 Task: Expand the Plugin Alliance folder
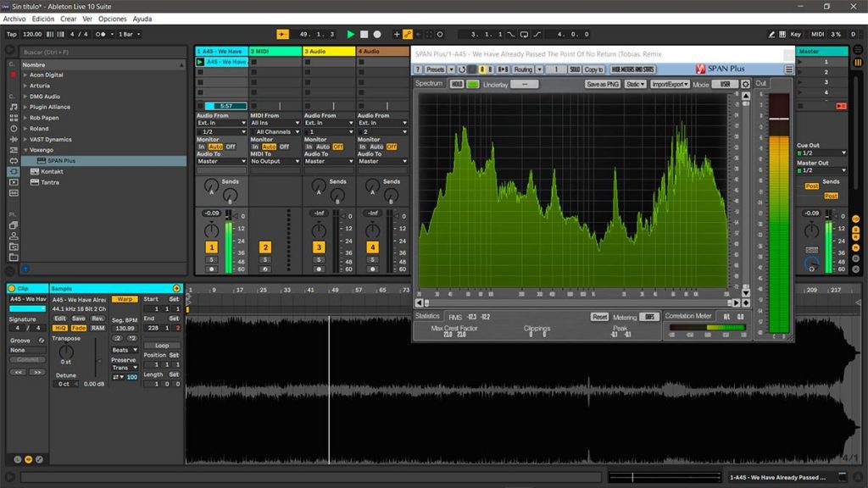point(25,107)
